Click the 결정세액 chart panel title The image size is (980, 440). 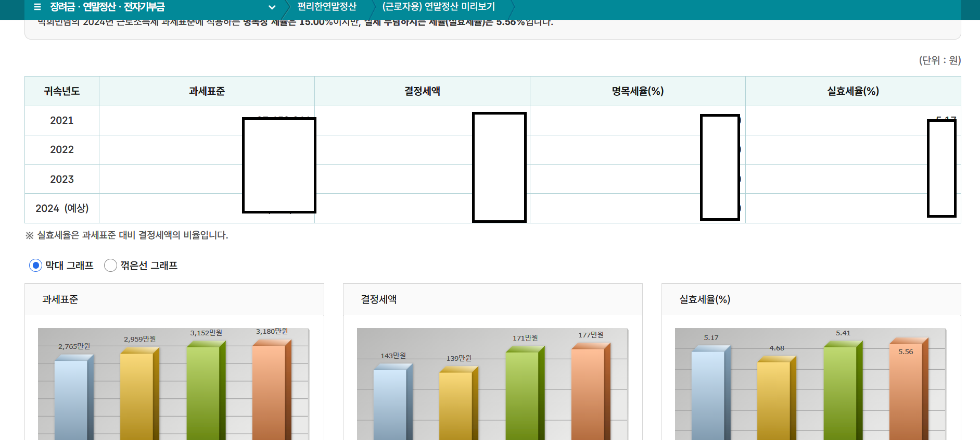point(379,299)
